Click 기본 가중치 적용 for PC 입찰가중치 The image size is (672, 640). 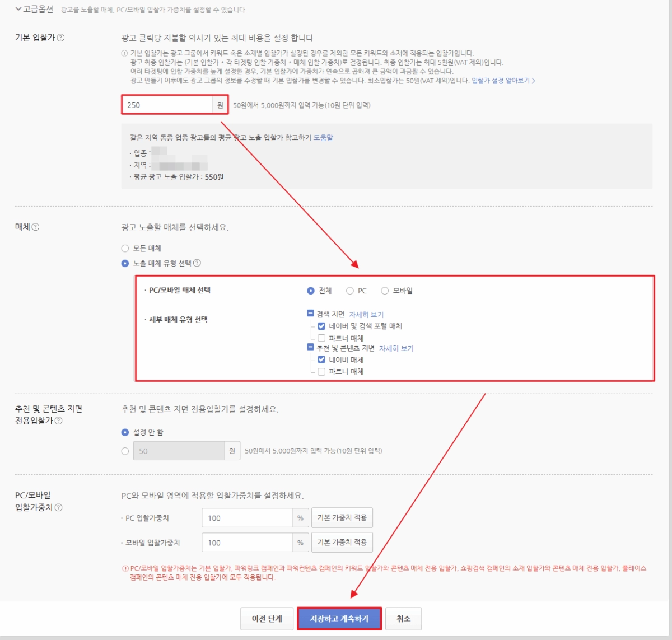tap(342, 517)
